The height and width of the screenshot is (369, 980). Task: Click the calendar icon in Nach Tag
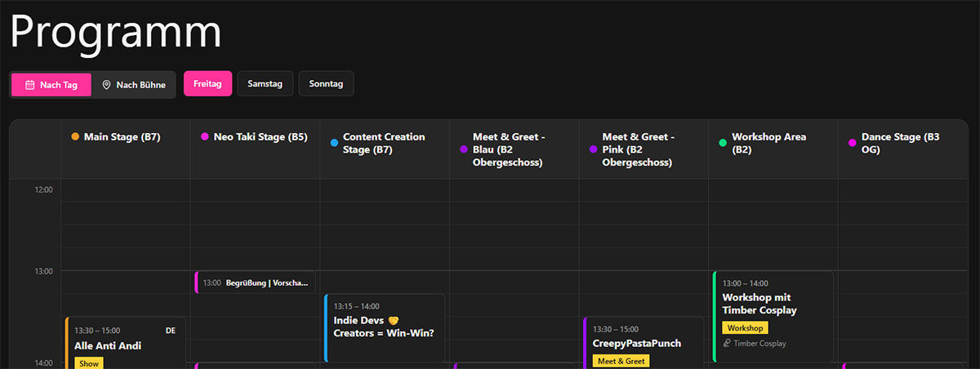pyautogui.click(x=29, y=85)
